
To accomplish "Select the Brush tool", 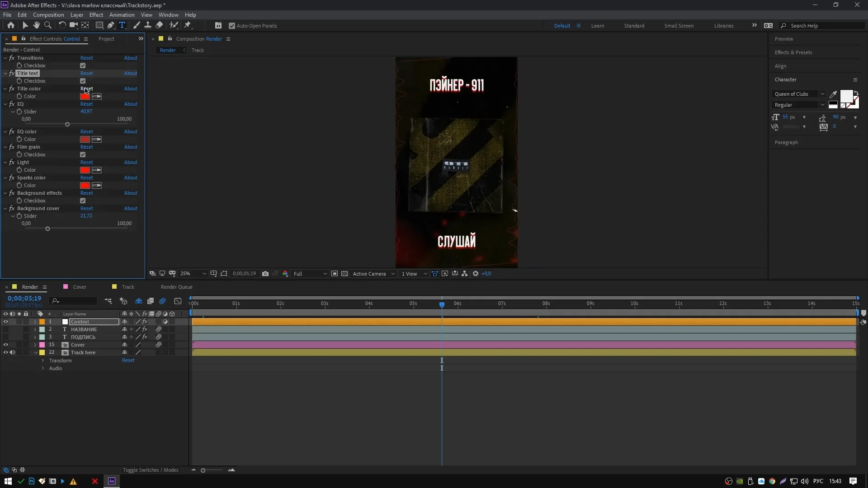I will click(x=137, y=25).
